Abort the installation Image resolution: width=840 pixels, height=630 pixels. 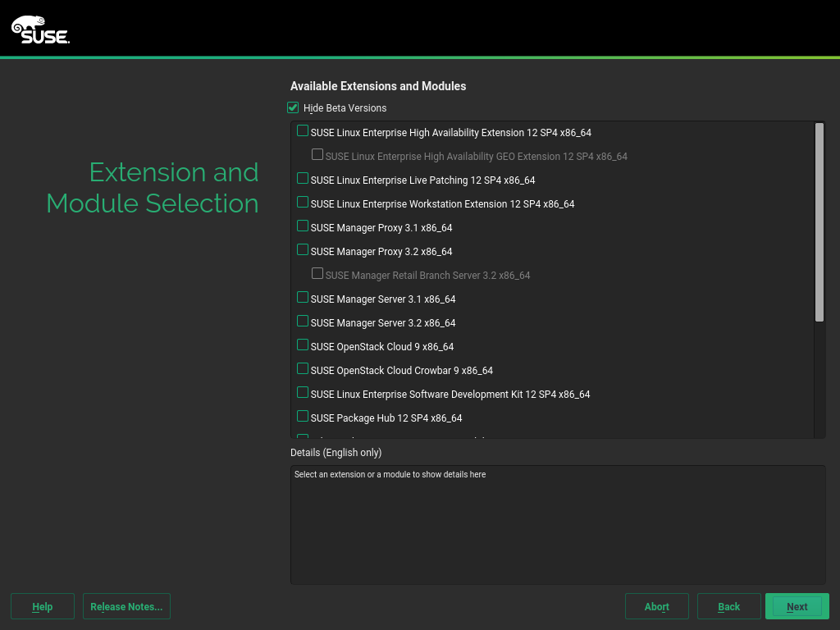point(656,606)
